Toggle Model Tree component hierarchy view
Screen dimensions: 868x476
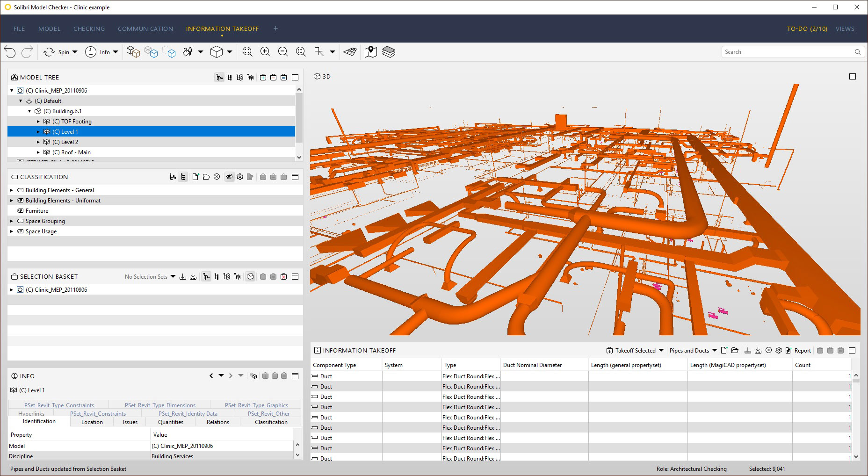(230, 78)
